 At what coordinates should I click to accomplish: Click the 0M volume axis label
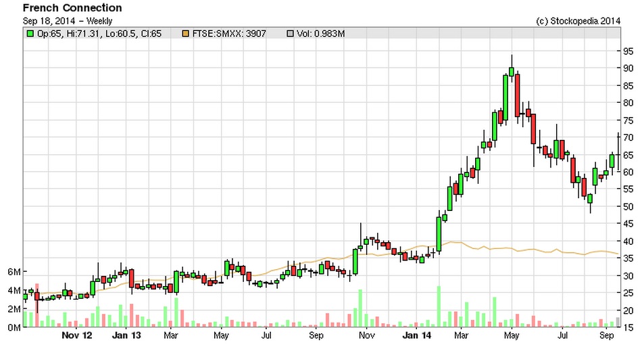[x=14, y=327]
